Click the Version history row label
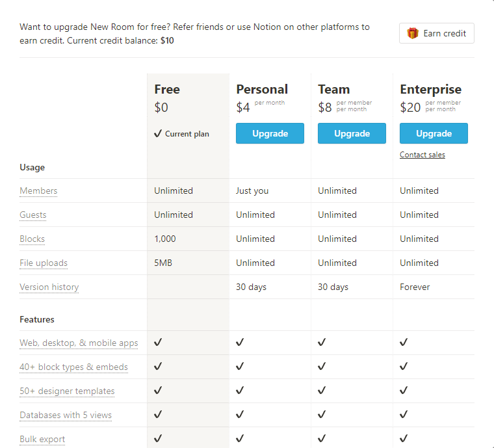This screenshot has width=494, height=448. (49, 287)
